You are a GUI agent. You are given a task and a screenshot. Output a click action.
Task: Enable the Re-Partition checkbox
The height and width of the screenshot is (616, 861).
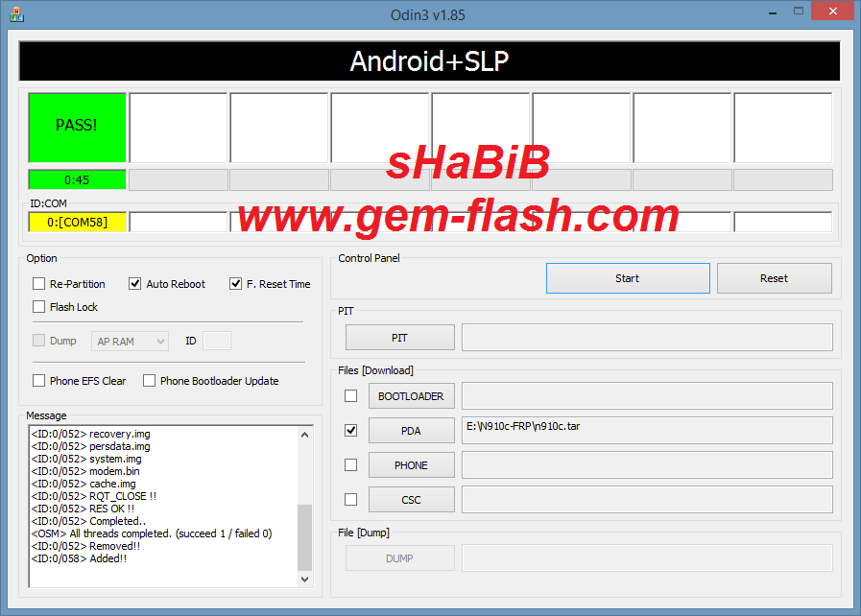point(39,284)
